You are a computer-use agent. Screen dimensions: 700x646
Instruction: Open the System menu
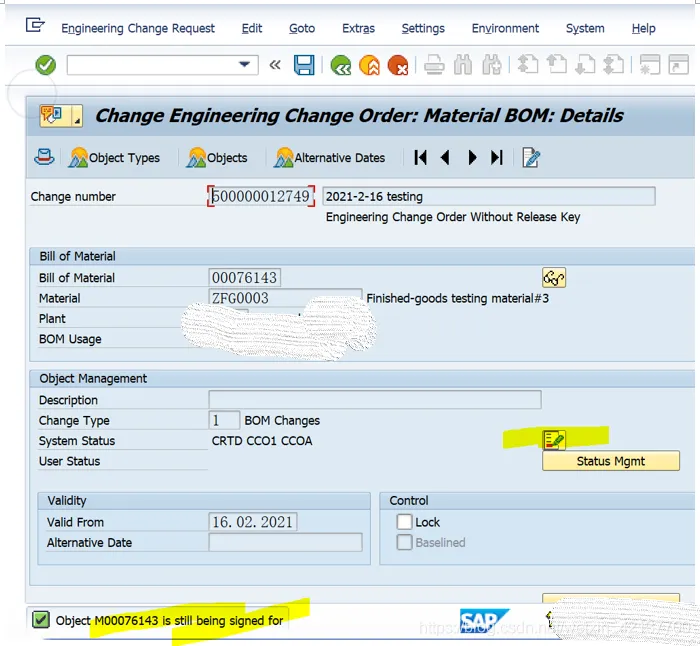585,29
